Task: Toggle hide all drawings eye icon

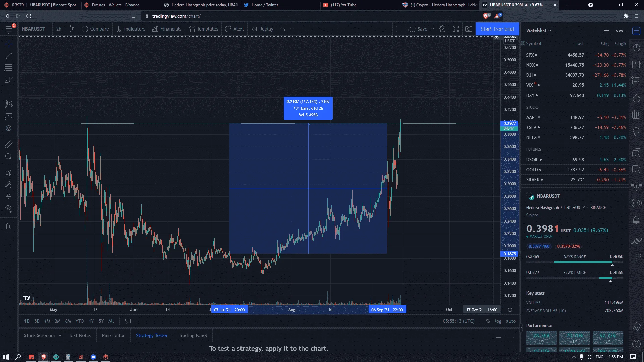Action: pos(9,209)
